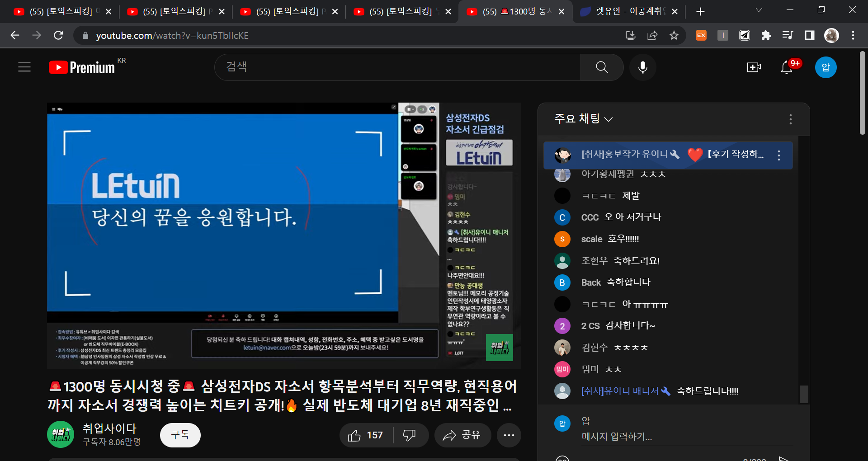
Task: Click the 구독 subscribe button
Action: [x=180, y=435]
